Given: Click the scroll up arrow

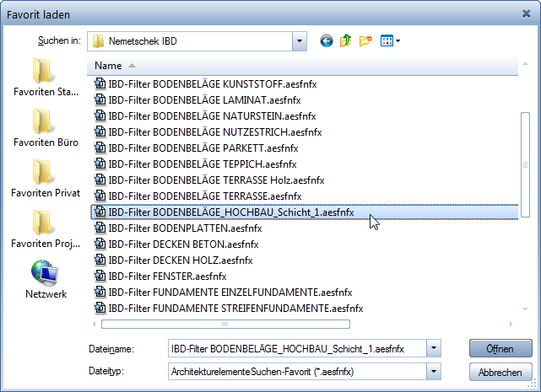Looking at the screenshot, I should pos(525,64).
